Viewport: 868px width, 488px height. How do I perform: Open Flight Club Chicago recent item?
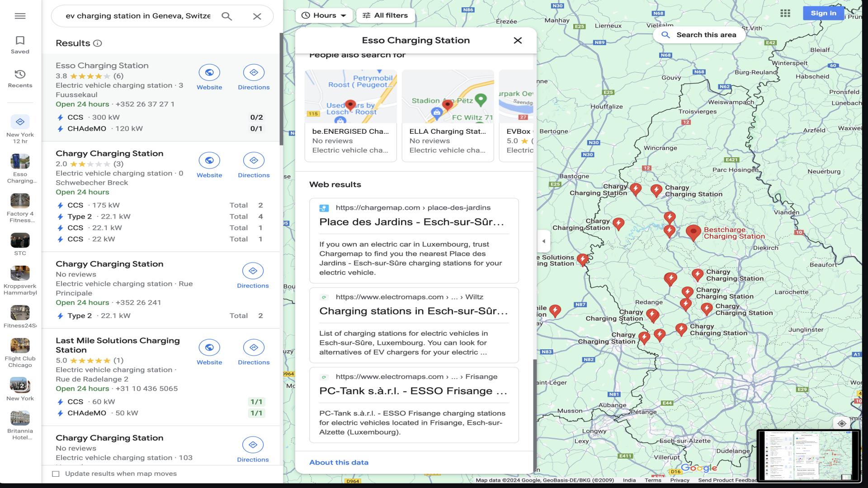coord(20,353)
